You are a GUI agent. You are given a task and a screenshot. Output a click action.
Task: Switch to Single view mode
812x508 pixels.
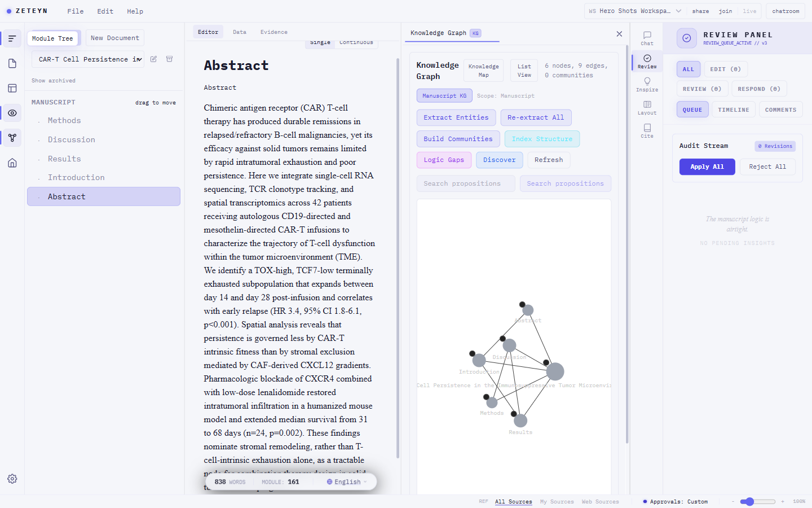coord(320,42)
